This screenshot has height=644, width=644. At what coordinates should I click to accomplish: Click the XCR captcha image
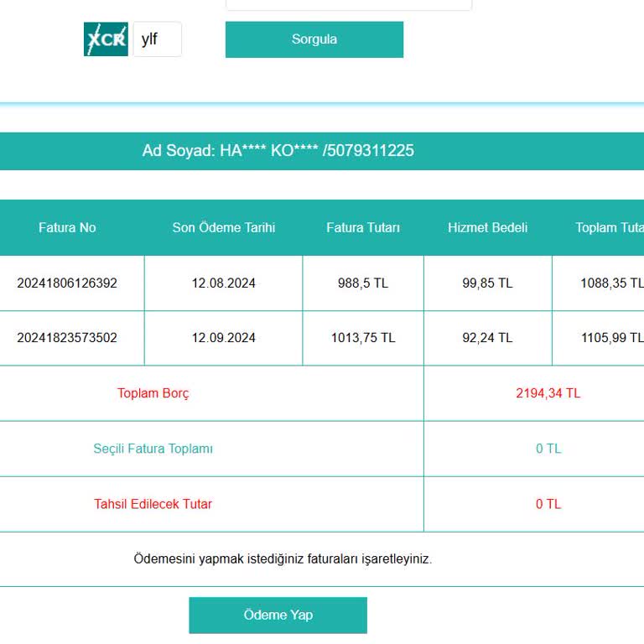(106, 39)
